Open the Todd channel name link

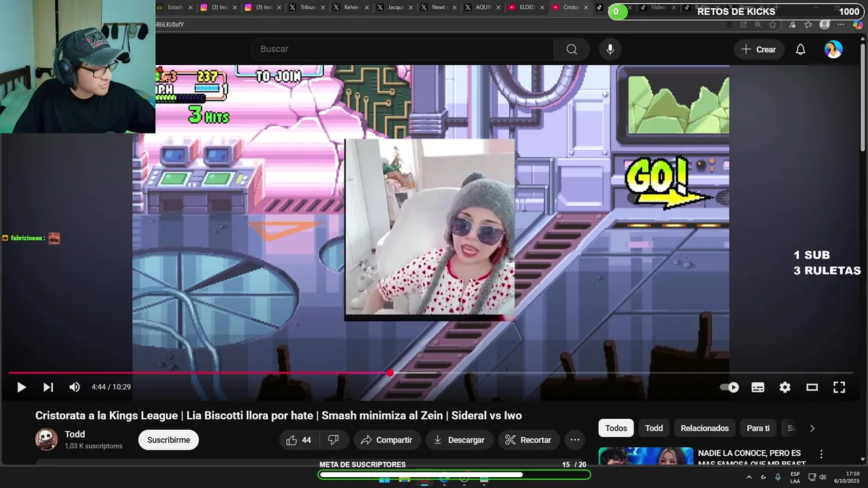[x=75, y=434]
